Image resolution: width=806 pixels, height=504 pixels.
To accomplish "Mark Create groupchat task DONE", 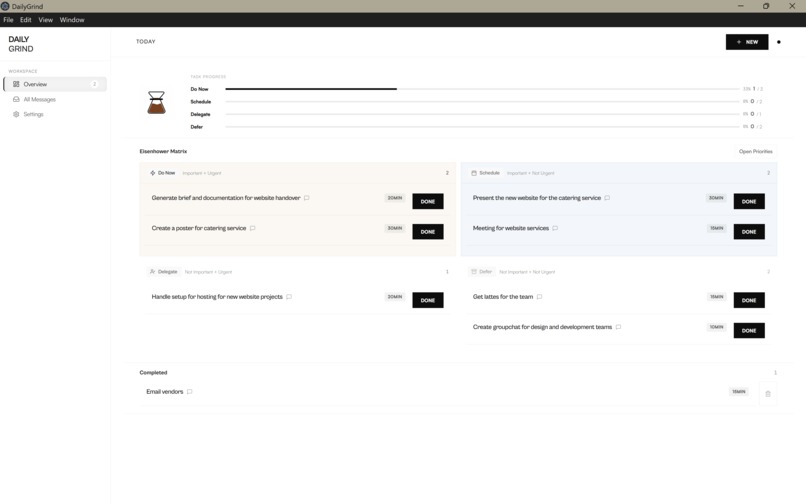I will click(749, 331).
